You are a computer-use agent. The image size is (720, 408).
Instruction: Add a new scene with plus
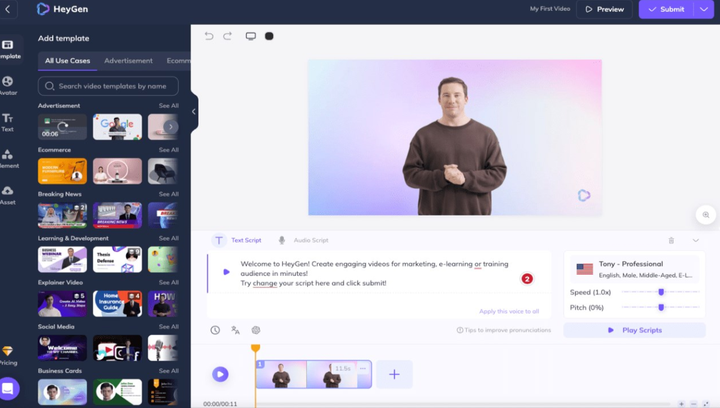click(394, 374)
